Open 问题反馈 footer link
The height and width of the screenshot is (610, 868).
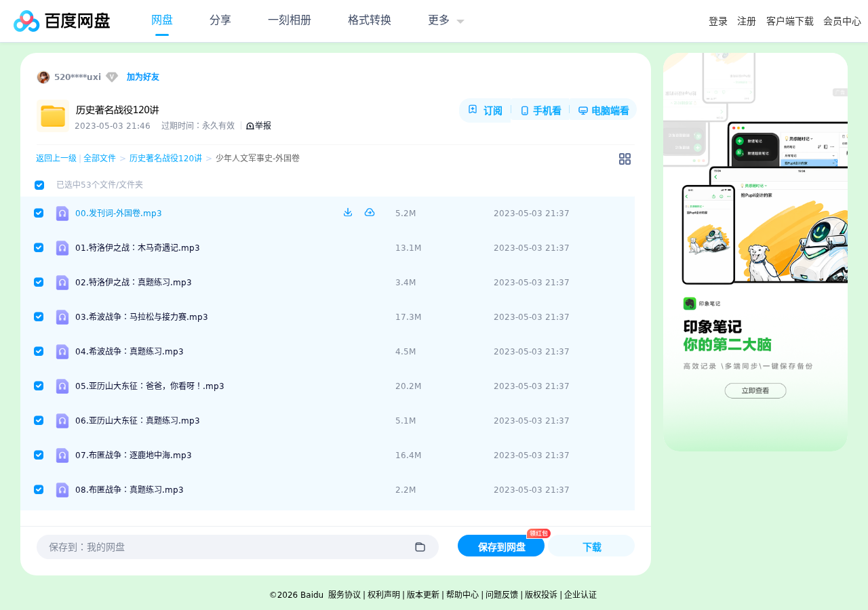click(502, 594)
